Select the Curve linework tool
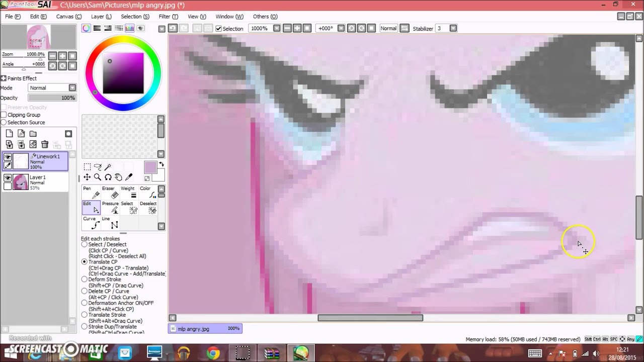644x362 pixels. (x=91, y=223)
